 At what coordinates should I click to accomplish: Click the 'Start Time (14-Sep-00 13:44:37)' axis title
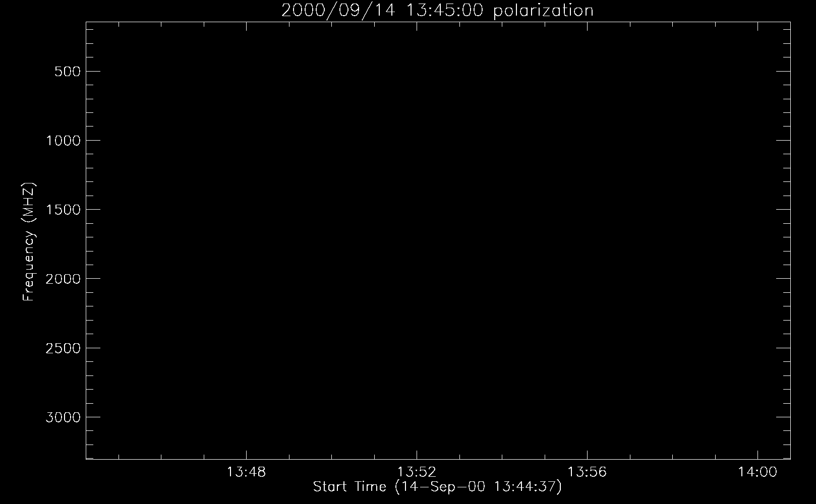[437, 487]
